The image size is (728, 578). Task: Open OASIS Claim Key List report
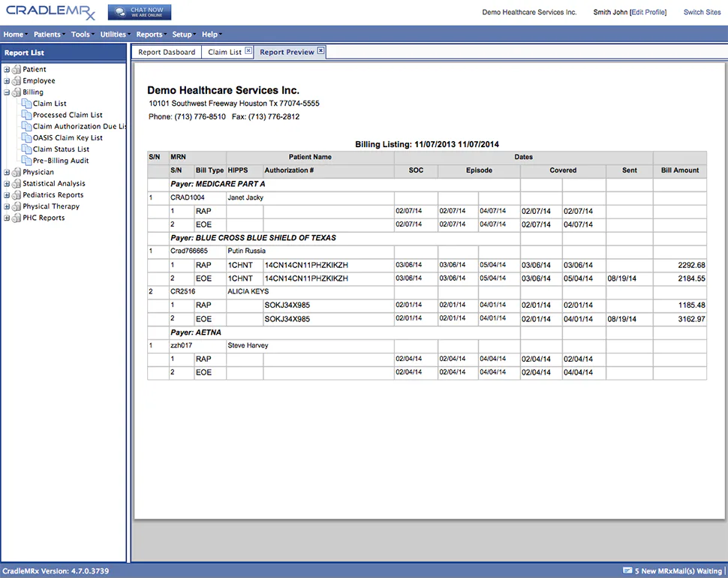point(68,138)
